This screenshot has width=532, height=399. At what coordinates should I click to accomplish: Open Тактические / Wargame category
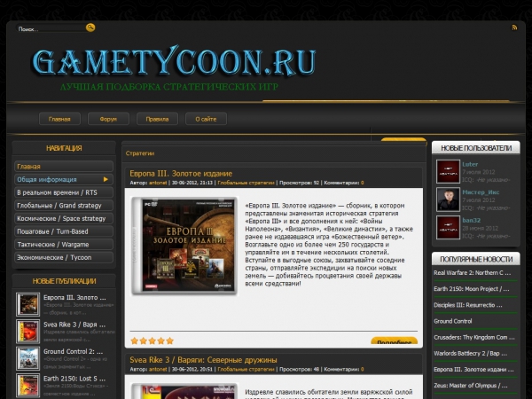[x=64, y=245]
